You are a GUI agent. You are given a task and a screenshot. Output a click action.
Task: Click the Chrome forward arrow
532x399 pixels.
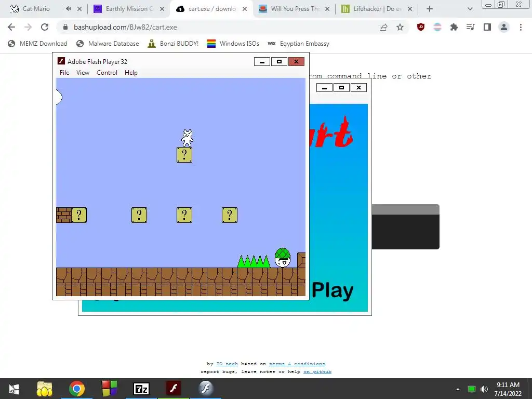[28, 27]
